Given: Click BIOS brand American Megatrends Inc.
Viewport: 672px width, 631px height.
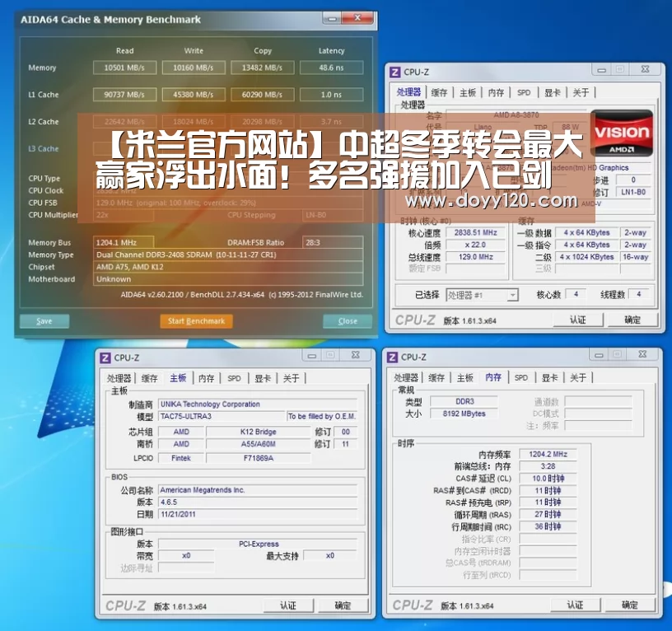Looking at the screenshot, I should (258, 490).
